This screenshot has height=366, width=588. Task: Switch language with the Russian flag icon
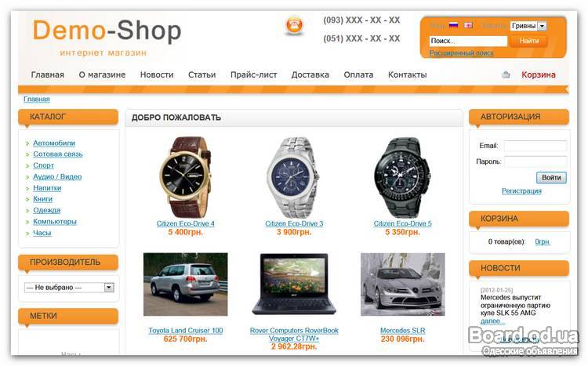point(453,25)
